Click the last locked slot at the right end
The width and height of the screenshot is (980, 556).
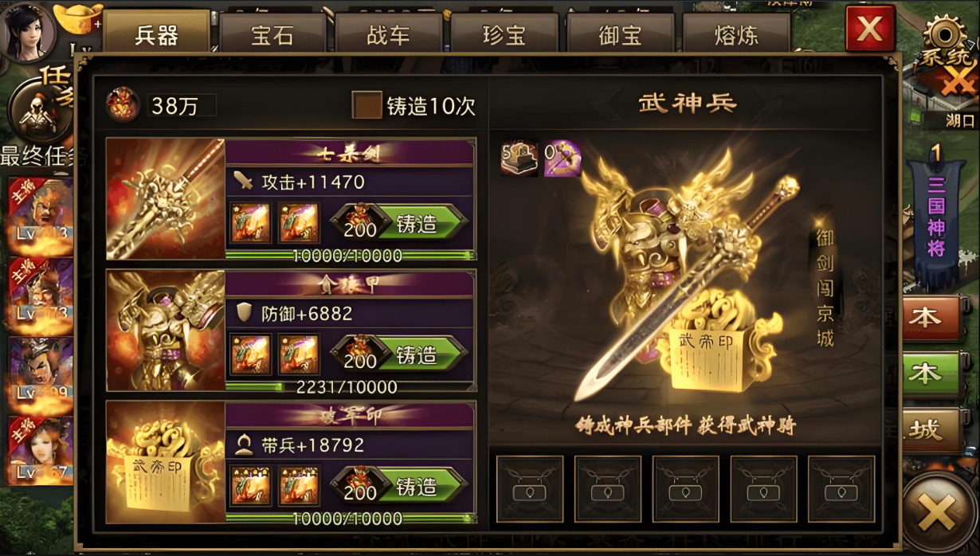841,489
